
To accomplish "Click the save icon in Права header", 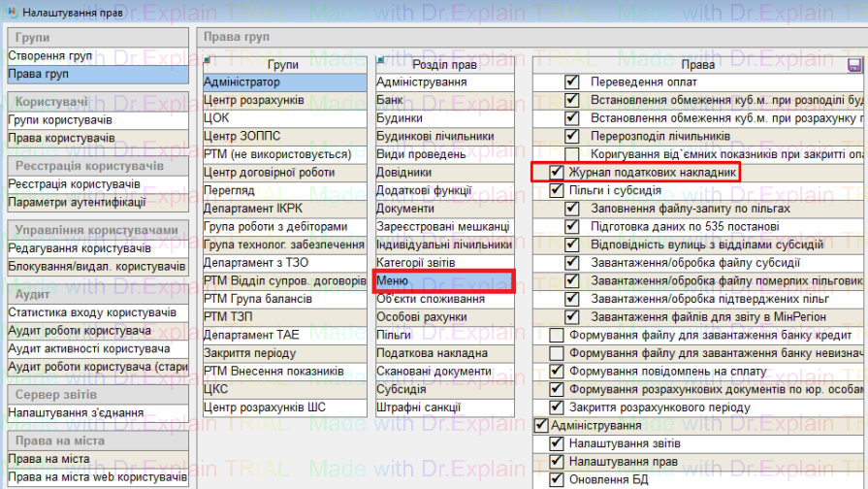I will pyautogui.click(x=854, y=65).
